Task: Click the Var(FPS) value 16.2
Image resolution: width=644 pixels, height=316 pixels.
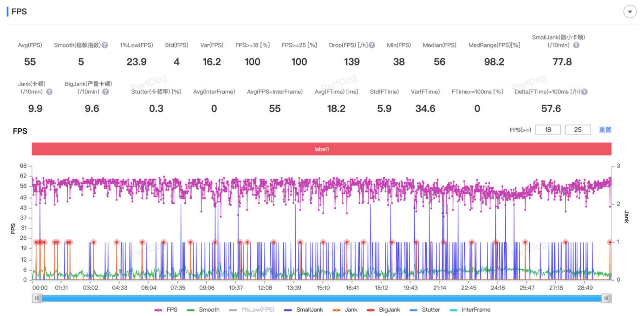Action: [212, 62]
